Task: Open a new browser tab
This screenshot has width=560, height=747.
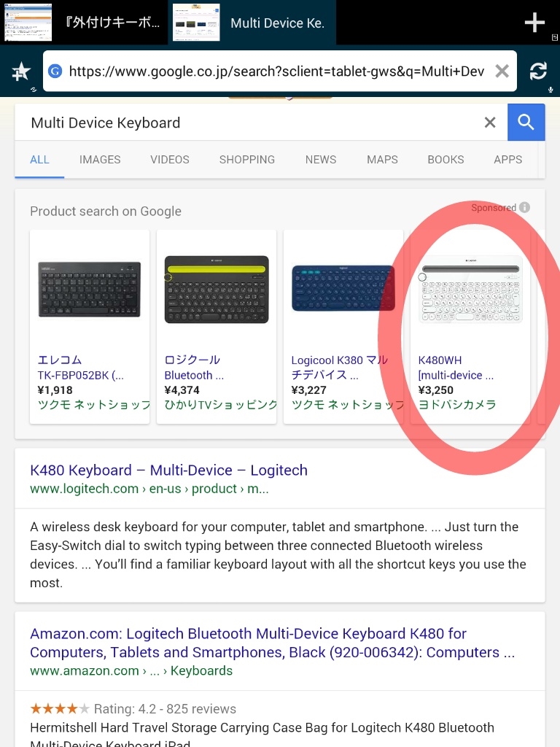Action: click(x=534, y=23)
